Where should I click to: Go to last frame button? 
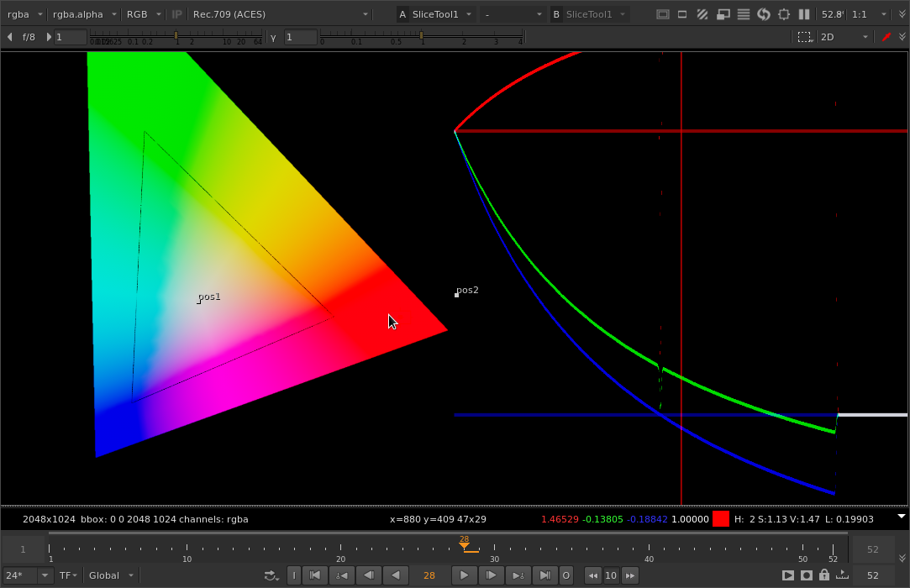(x=544, y=575)
